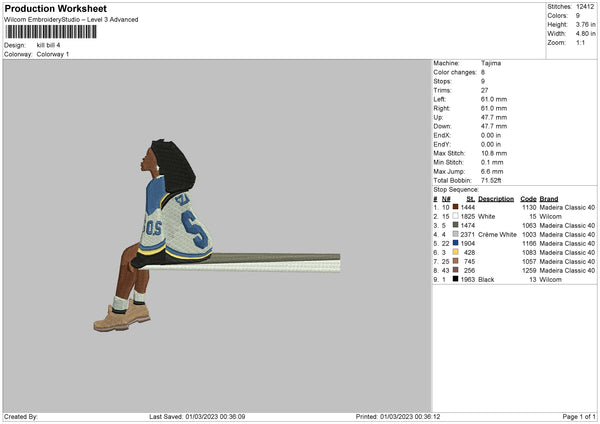Screen dimensions: 600x424
Task: Click the tan 745 thread swatch
Action: pyautogui.click(x=455, y=261)
